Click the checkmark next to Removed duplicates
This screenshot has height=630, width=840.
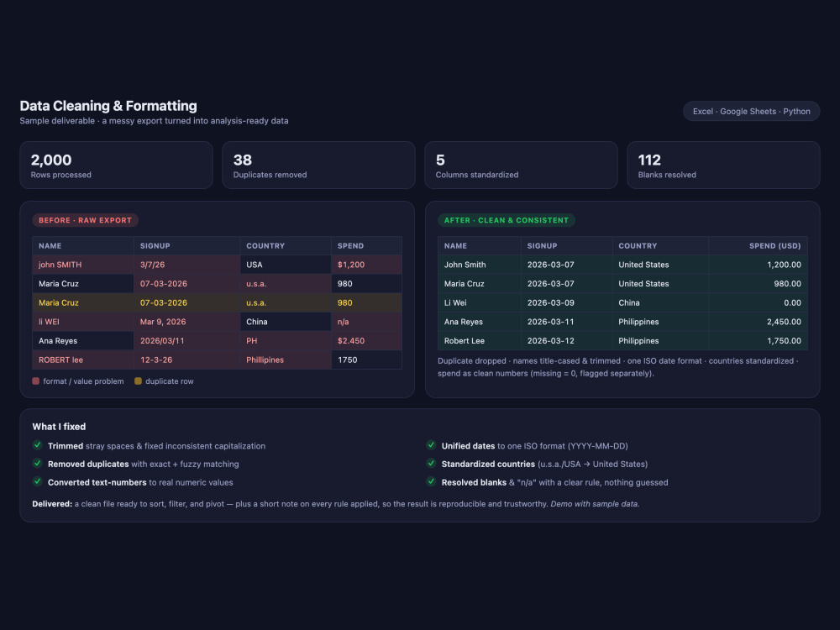(x=38, y=464)
